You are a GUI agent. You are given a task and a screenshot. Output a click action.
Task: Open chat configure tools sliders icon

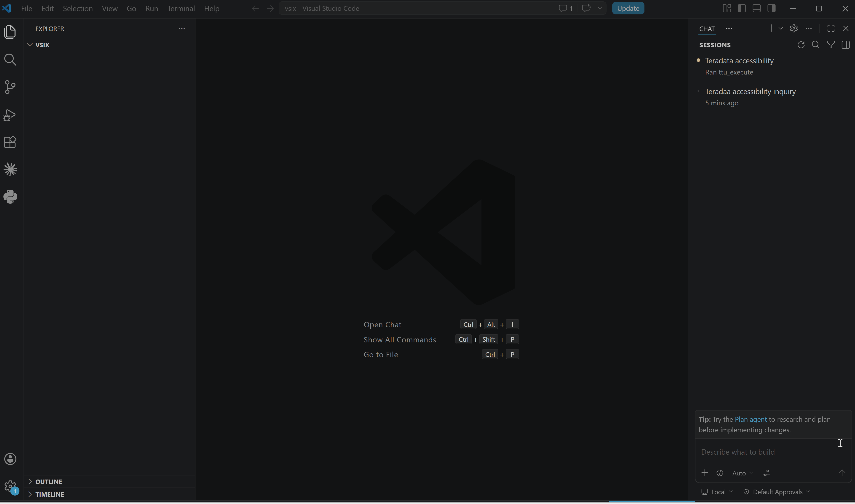[766, 473]
